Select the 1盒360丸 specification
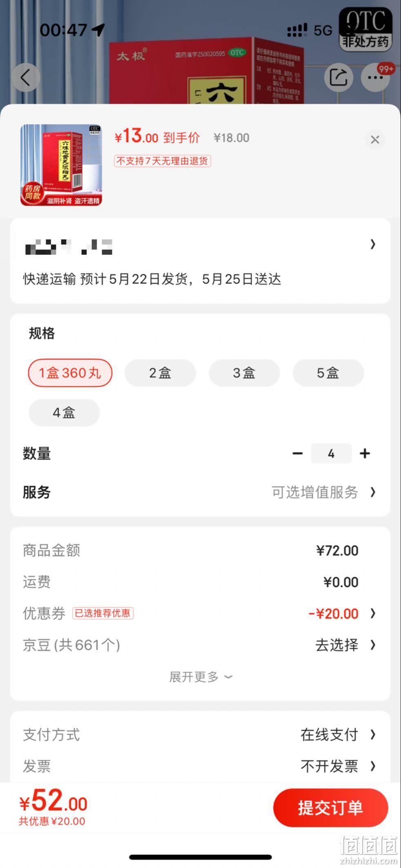The width and height of the screenshot is (401, 868). [70, 373]
